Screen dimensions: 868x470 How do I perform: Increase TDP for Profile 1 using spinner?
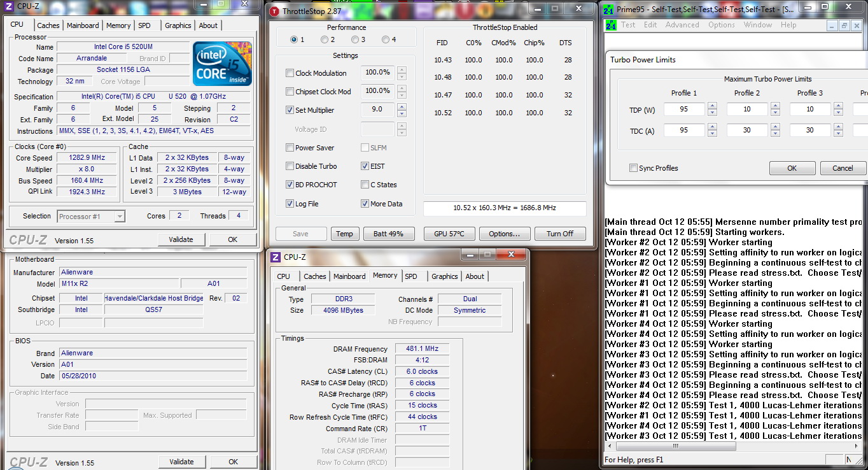click(x=712, y=106)
